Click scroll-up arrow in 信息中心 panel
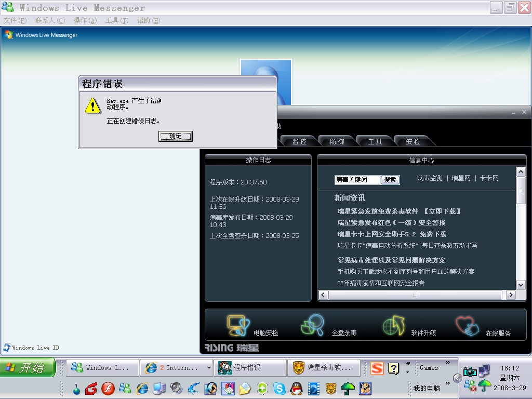 [521, 171]
